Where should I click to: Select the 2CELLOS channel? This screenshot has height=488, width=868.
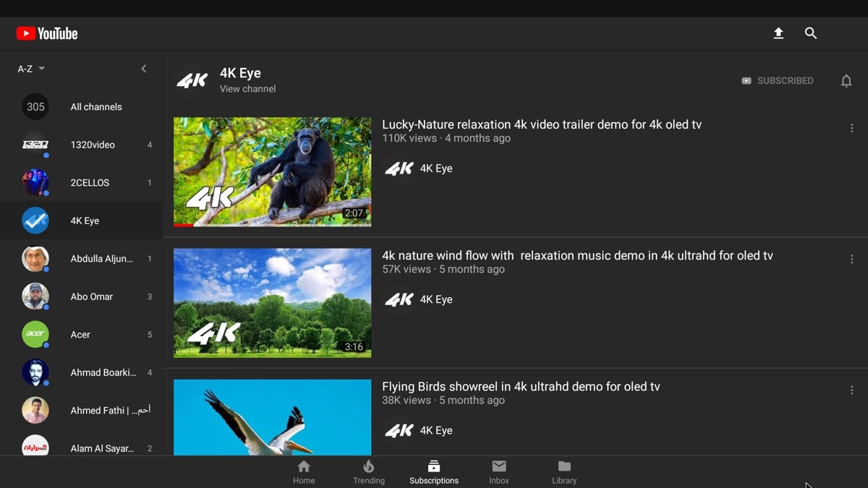pos(82,183)
